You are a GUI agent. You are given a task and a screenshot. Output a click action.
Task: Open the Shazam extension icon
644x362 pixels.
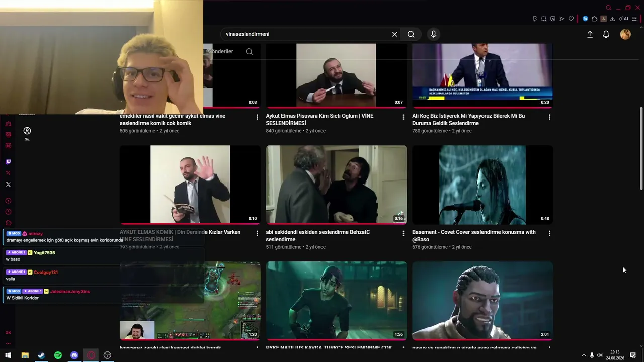tap(585, 19)
